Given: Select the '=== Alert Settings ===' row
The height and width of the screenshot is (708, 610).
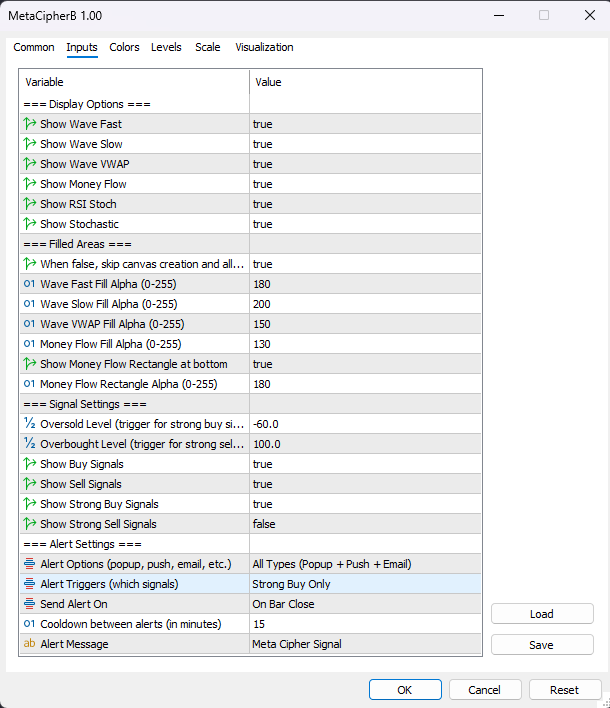Looking at the screenshot, I should coord(251,544).
